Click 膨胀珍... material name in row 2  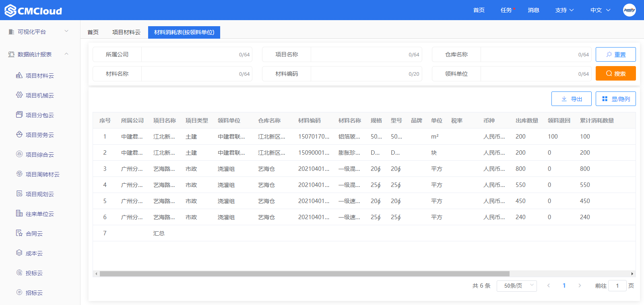pos(349,153)
